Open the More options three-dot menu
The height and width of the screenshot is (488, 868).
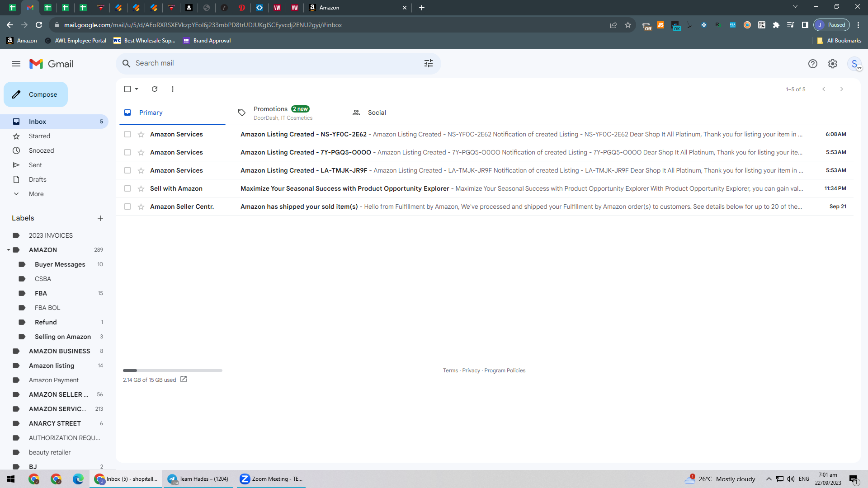tap(173, 89)
